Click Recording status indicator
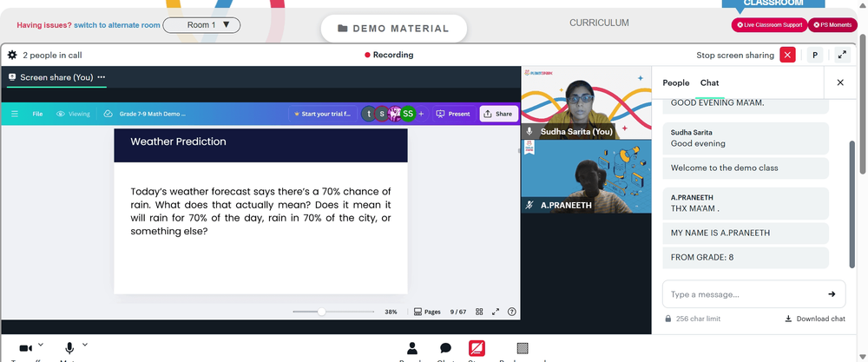The height and width of the screenshot is (362, 868). [389, 55]
